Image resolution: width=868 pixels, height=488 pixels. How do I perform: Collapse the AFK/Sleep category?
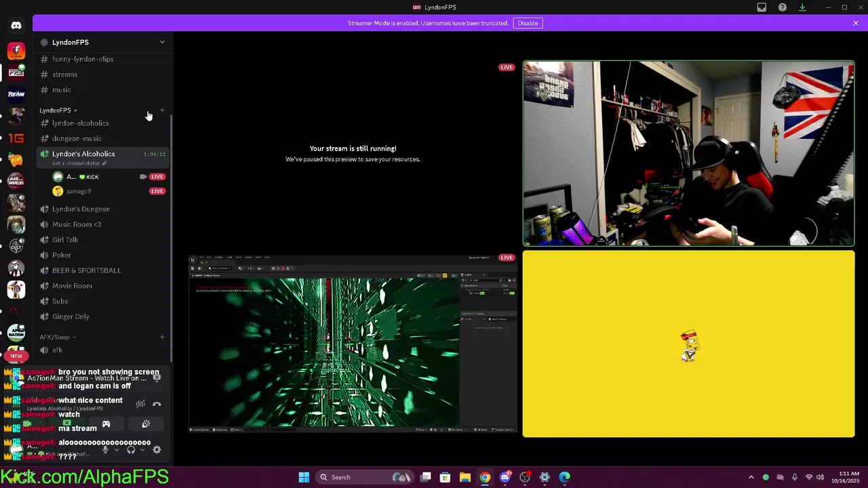point(58,337)
